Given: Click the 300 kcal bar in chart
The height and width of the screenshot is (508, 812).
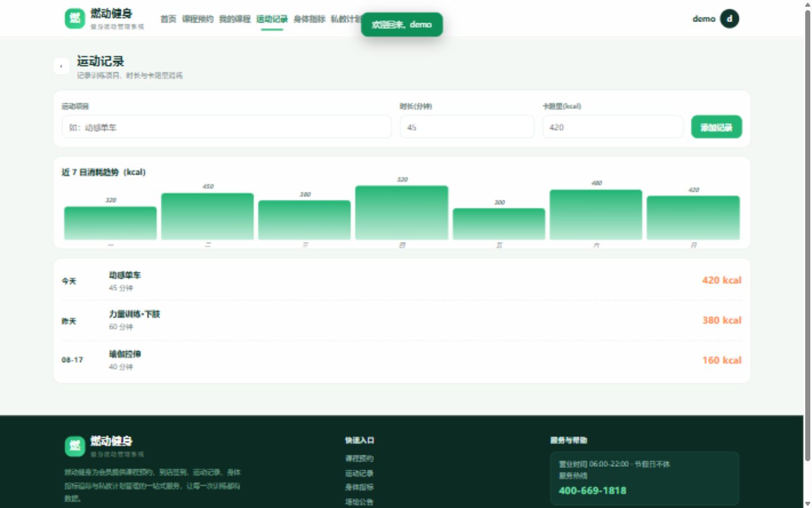Looking at the screenshot, I should 499,224.
